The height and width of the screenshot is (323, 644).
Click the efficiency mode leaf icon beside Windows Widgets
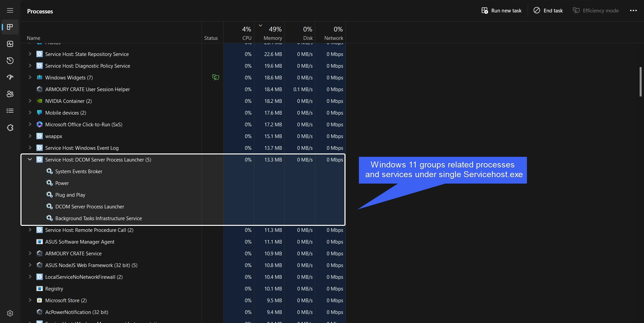[x=216, y=77]
